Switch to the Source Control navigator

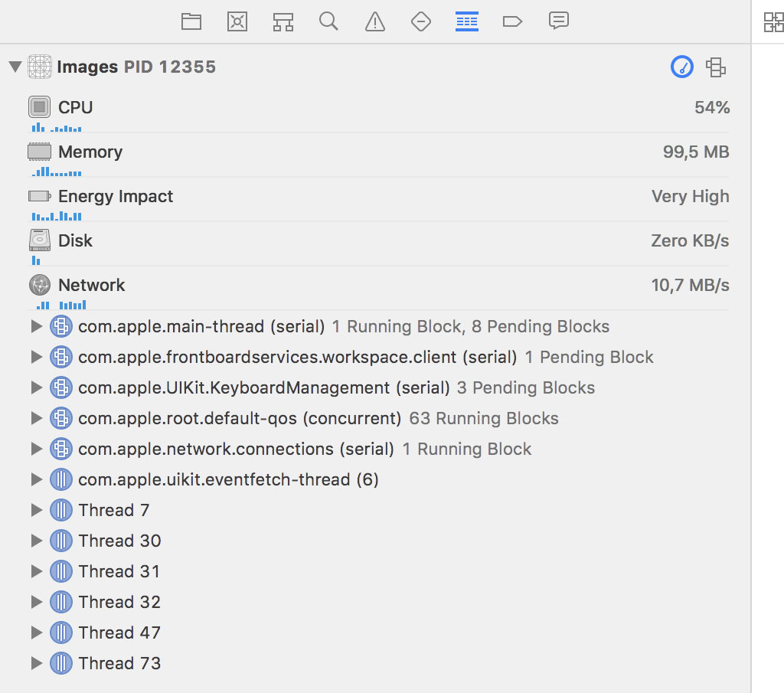click(x=237, y=21)
